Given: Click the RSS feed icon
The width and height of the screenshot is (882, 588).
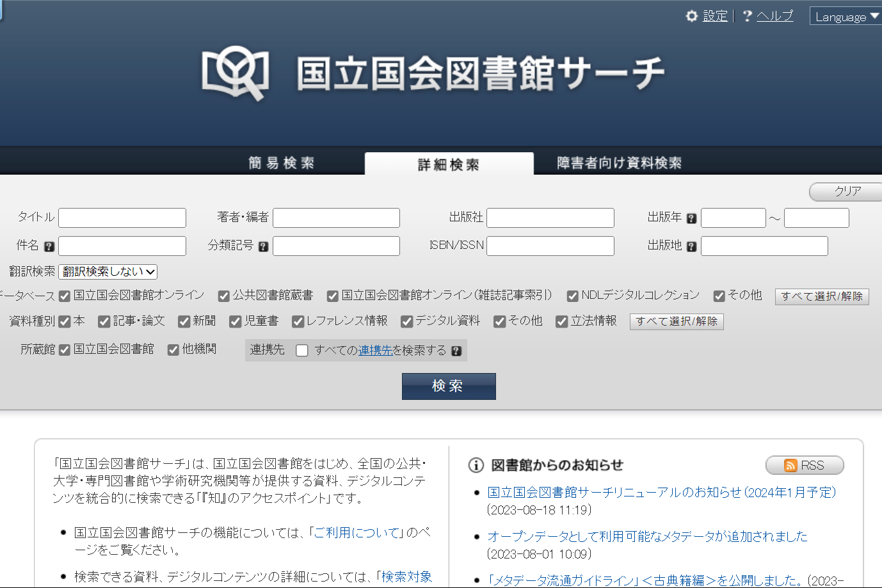Looking at the screenshot, I should click(790, 466).
